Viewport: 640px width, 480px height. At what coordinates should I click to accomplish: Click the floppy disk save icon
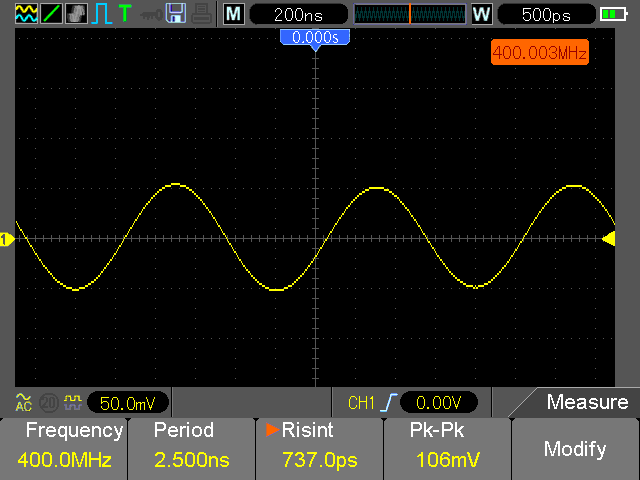click(x=176, y=13)
